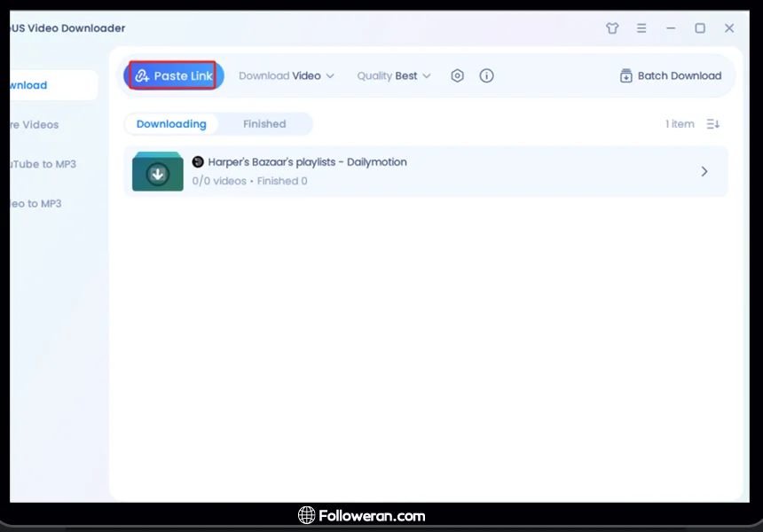The height and width of the screenshot is (532, 763).
Task: Select the bottom 'to MP3' sidebar entry
Action: [35, 203]
